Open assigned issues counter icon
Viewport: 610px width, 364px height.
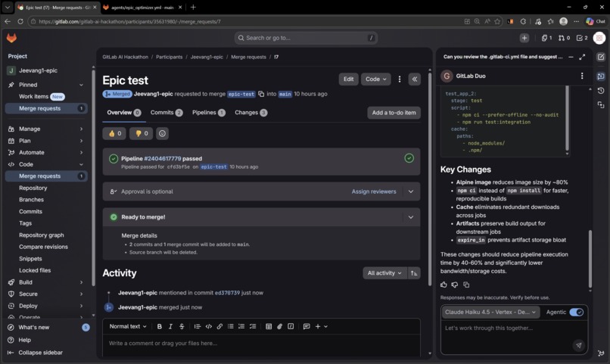click(x=546, y=38)
